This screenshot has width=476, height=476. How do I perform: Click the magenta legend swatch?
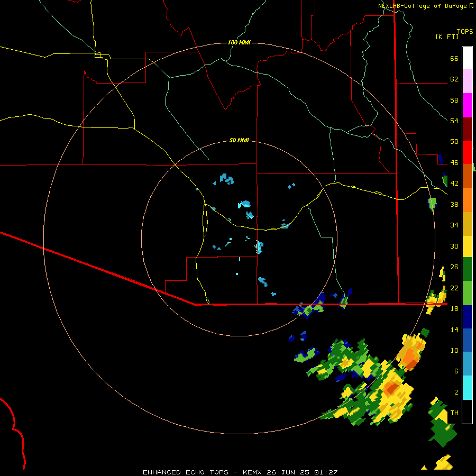(x=467, y=105)
